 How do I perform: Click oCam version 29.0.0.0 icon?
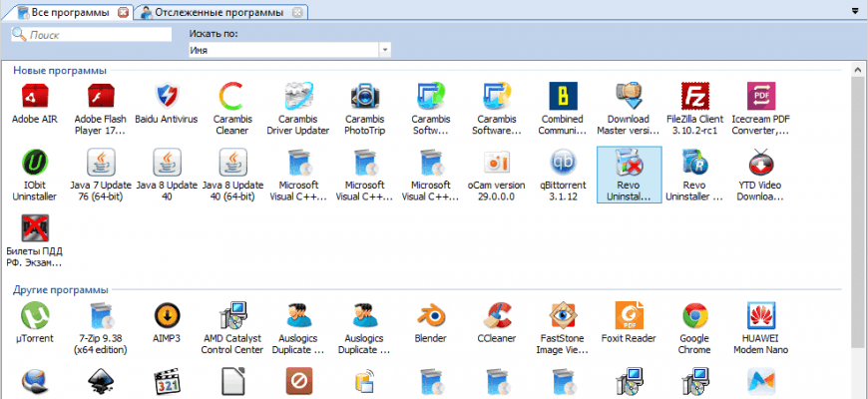pyautogui.click(x=497, y=163)
